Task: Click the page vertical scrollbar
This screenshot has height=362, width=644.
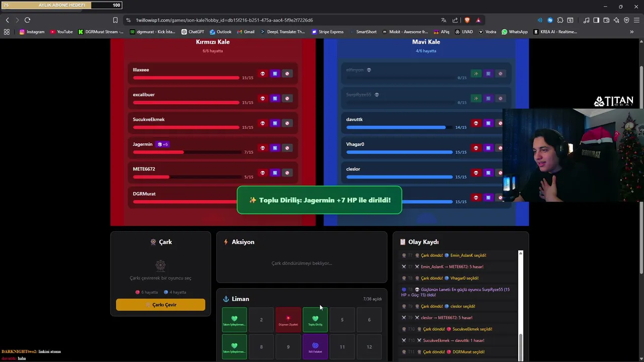Action: (641, 171)
